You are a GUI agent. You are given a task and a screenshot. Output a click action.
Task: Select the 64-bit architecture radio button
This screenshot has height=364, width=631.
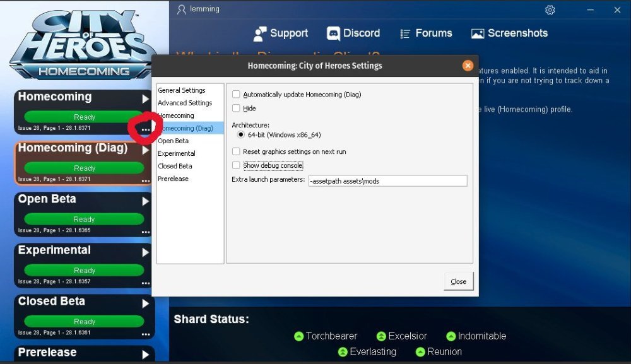click(x=241, y=135)
